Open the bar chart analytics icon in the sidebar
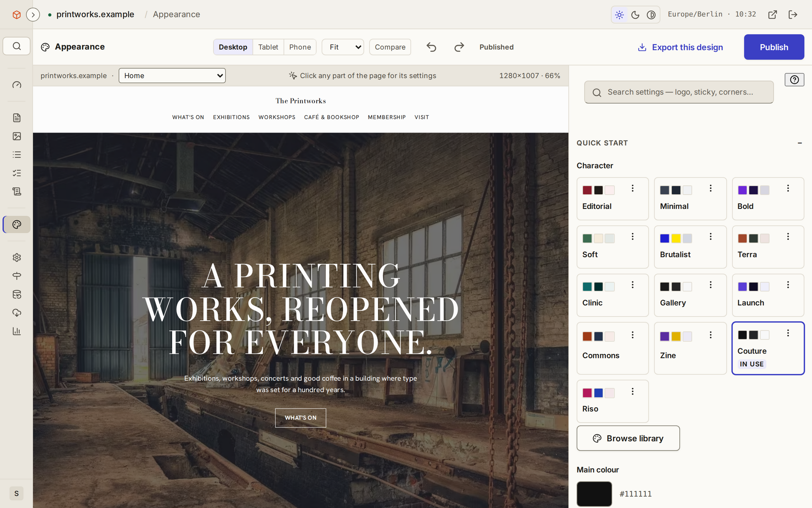Viewport: 812px width, 508px height. point(17,331)
